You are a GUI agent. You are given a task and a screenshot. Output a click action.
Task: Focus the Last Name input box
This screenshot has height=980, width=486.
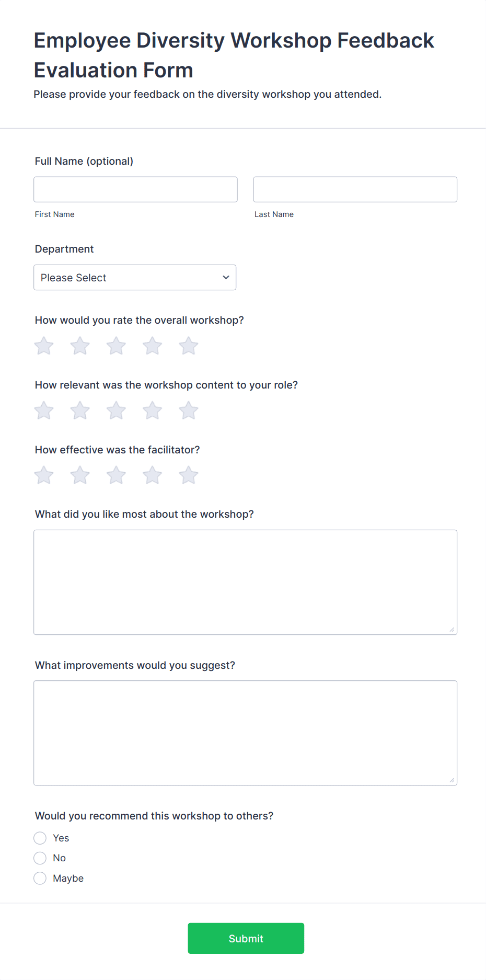tap(355, 189)
